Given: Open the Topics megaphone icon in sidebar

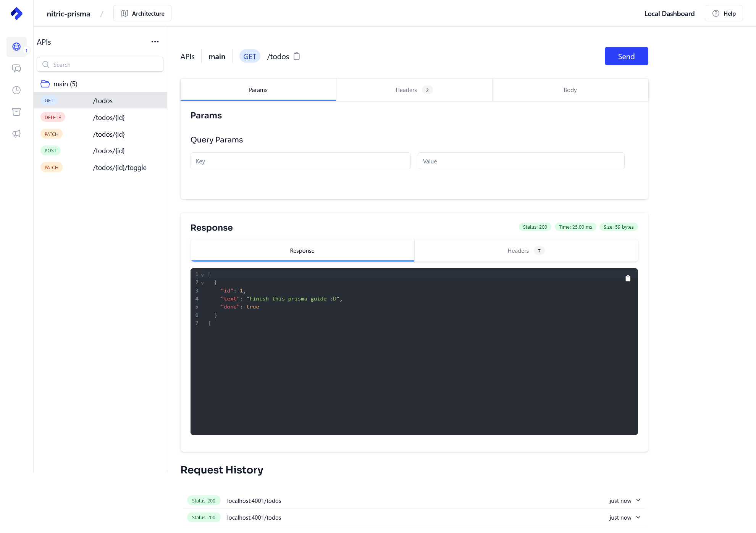Looking at the screenshot, I should [x=16, y=134].
